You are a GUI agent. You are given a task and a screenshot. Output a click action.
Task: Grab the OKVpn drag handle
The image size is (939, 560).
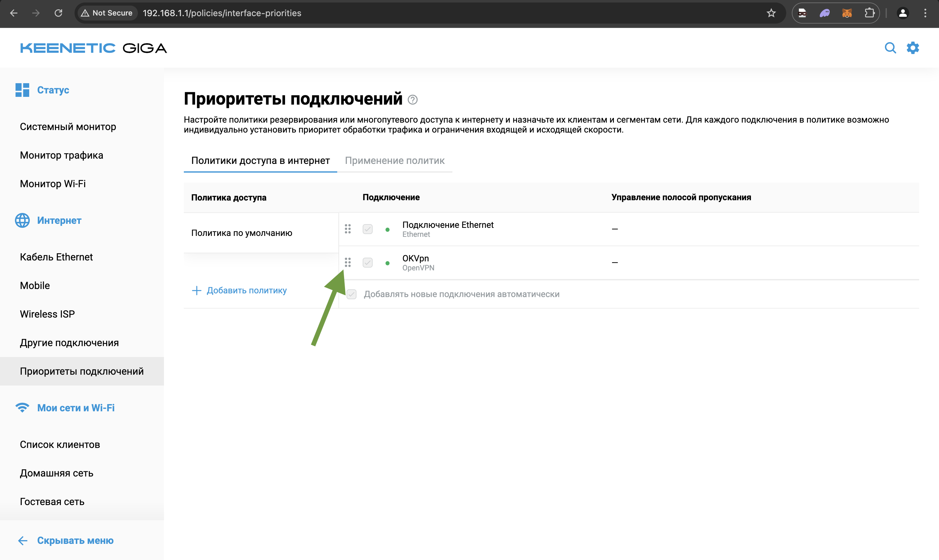pyautogui.click(x=347, y=262)
